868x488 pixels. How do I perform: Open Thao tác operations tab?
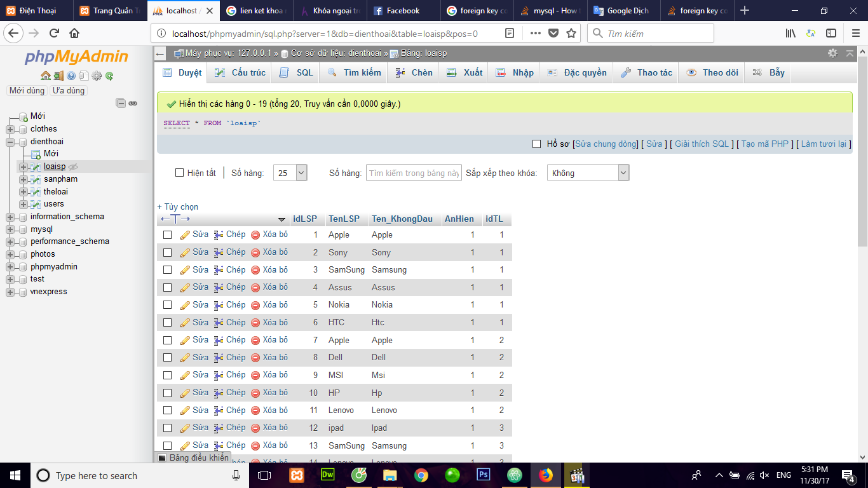646,72
